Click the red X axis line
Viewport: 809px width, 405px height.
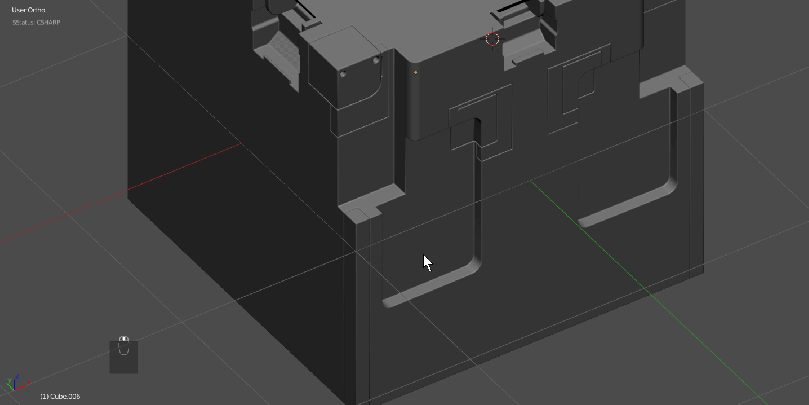[x=150, y=181]
